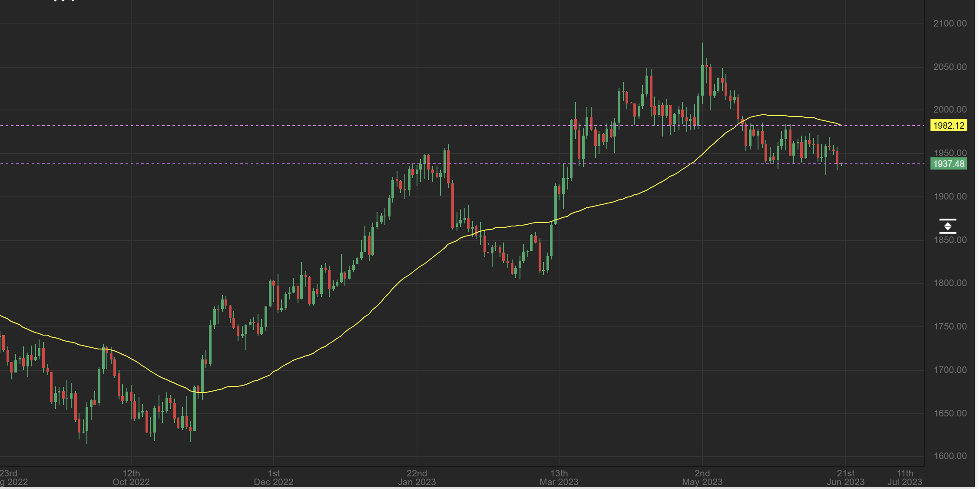Click the 1700.00 price axis label

(950, 370)
